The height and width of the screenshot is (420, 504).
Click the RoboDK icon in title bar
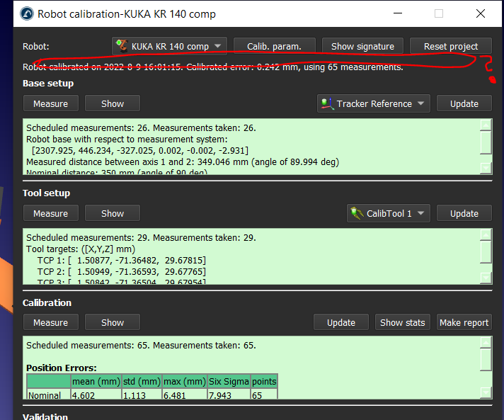pyautogui.click(x=26, y=13)
